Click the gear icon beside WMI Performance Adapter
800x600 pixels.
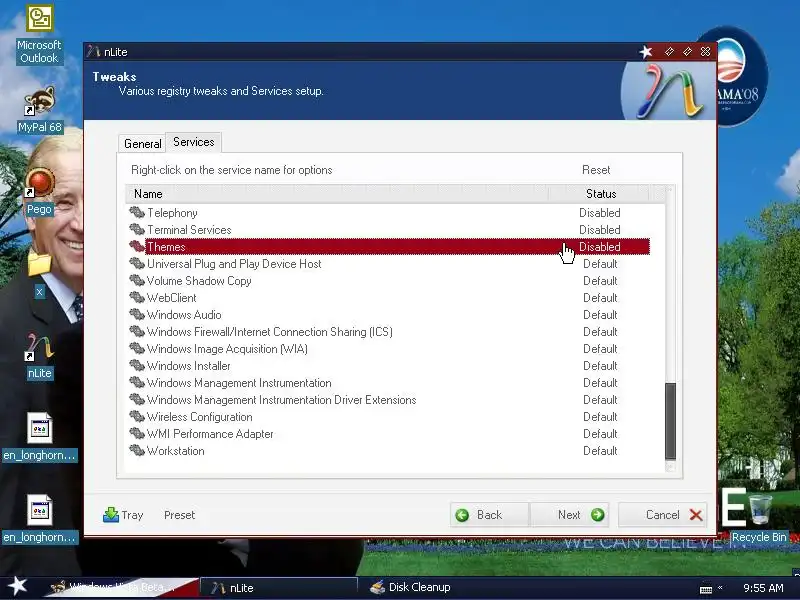[137, 433]
